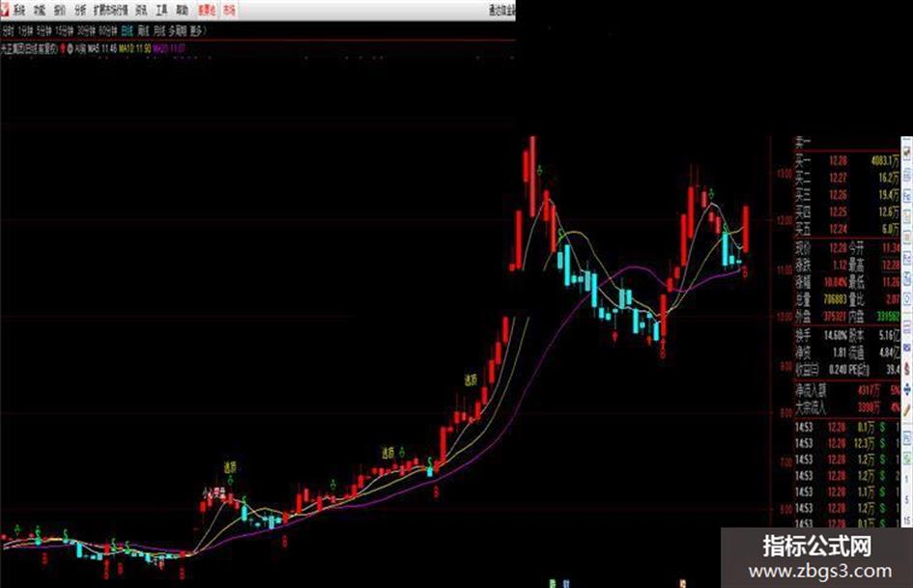Click the top icon in right sidebar
Image resolution: width=913 pixels, height=588 pixels.
click(907, 154)
